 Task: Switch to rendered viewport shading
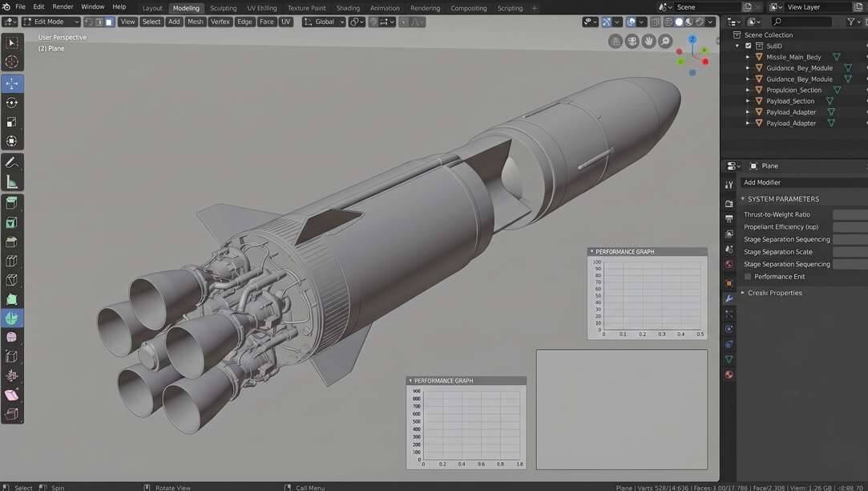point(700,22)
